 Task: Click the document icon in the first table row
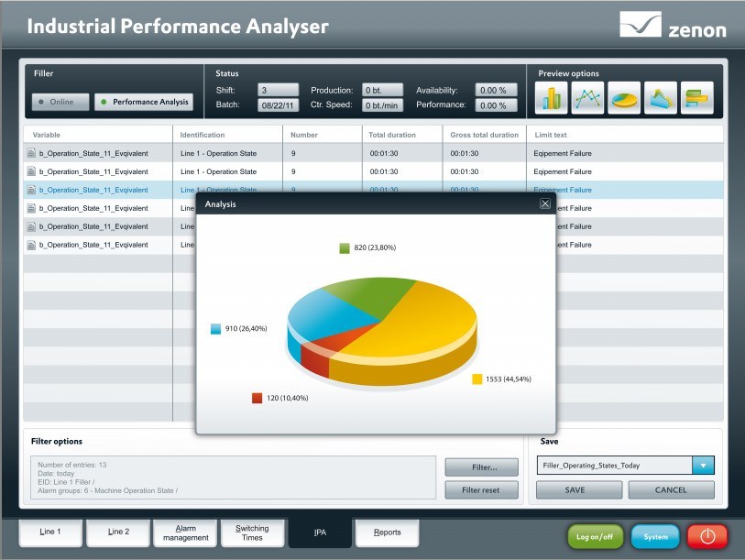tap(31, 153)
